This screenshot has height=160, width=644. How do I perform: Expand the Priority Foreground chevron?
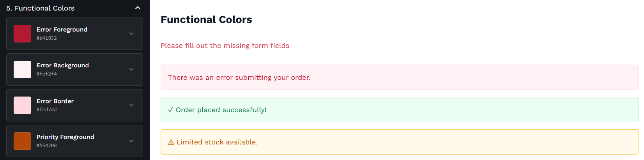click(x=131, y=141)
